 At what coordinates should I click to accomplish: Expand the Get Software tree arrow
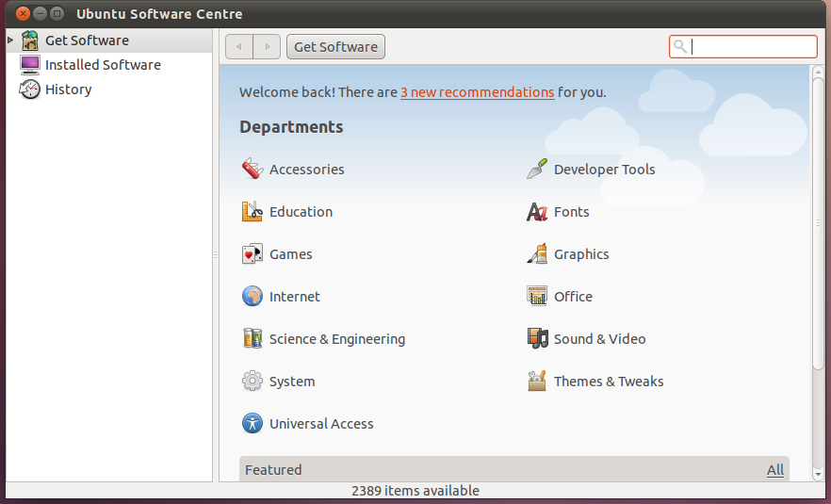[10, 40]
